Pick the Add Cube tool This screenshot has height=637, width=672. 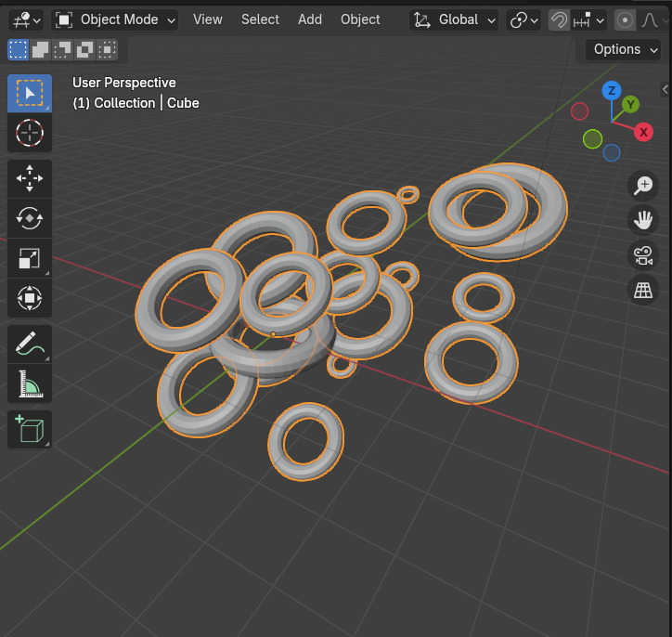(30, 429)
